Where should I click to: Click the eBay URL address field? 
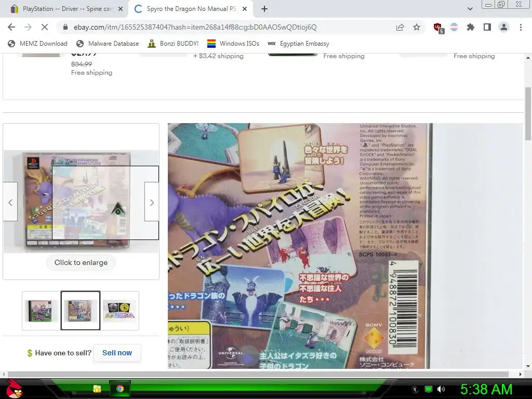[x=195, y=27]
